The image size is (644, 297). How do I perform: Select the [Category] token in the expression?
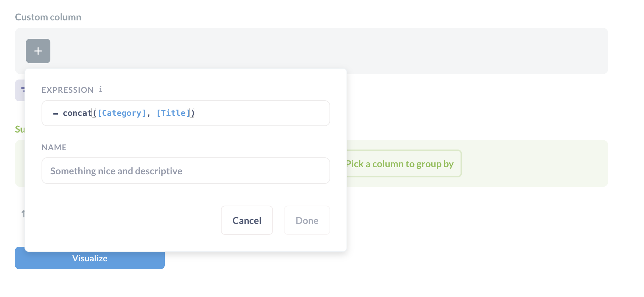coord(122,113)
